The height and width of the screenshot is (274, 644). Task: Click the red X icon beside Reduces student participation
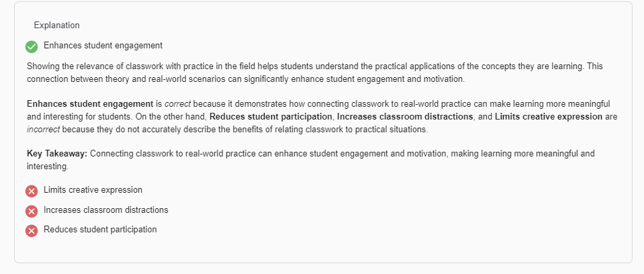click(x=32, y=230)
